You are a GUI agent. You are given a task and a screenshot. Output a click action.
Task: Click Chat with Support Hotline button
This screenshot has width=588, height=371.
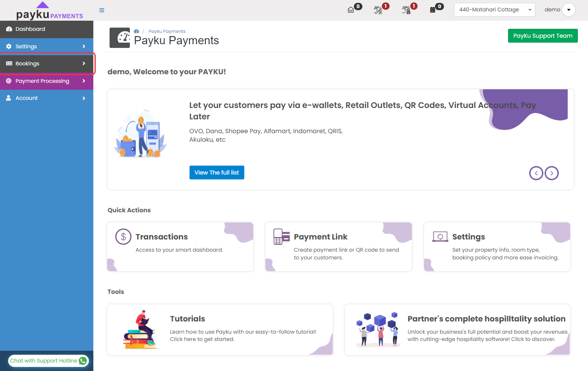pos(48,361)
